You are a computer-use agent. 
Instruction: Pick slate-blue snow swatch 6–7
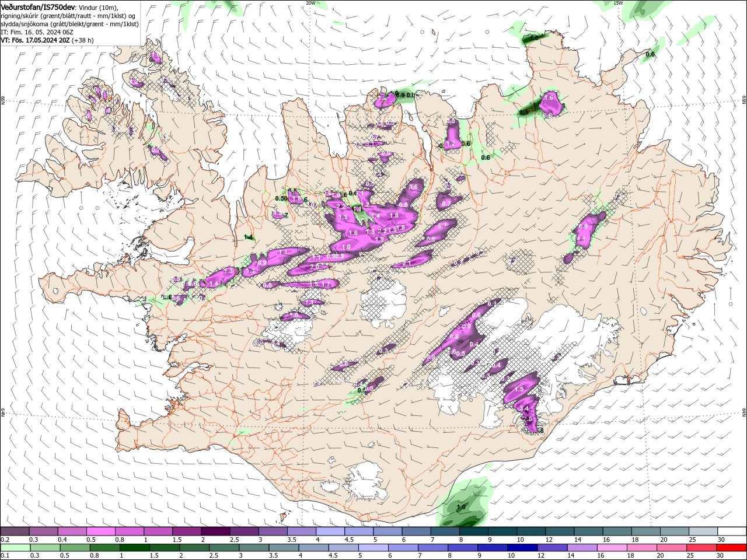417,531
